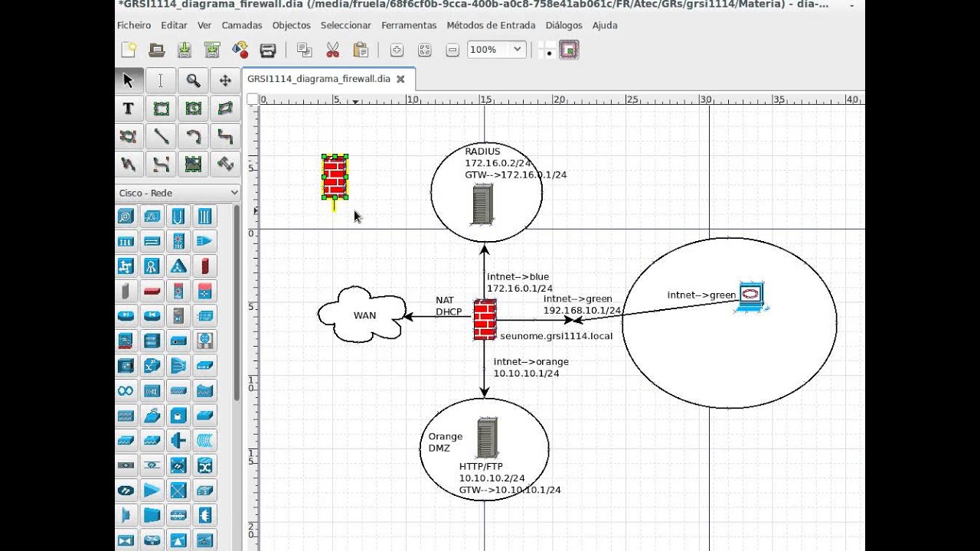Click the palette scrollbar
980x551 pixels.
(x=237, y=302)
